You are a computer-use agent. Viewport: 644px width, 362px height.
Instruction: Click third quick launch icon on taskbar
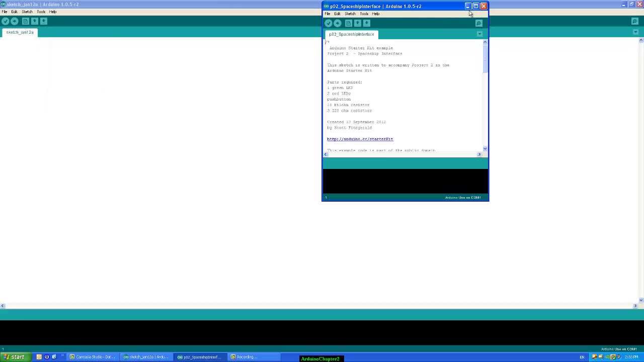click(54, 357)
